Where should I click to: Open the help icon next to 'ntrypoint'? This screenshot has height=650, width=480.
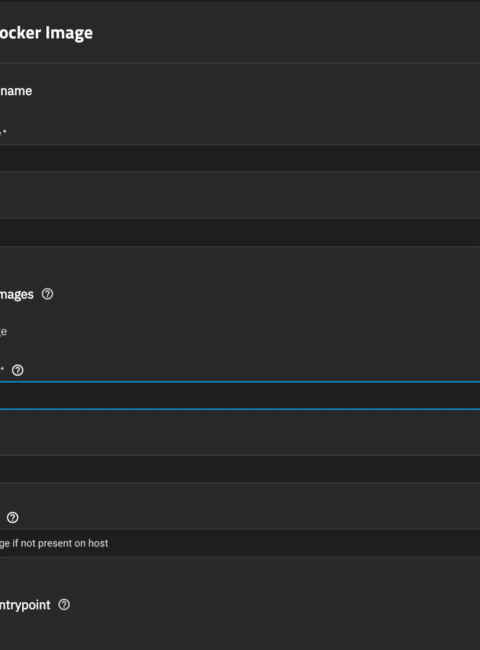point(64,605)
